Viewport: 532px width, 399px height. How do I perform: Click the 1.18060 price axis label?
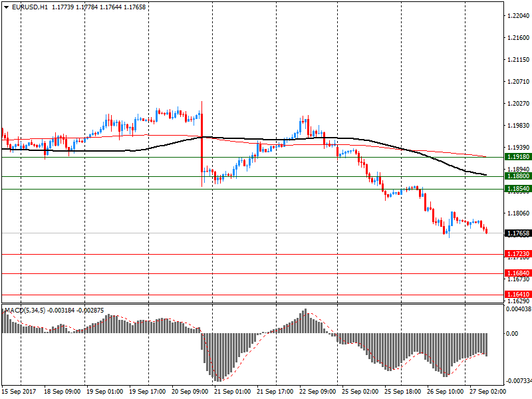click(x=518, y=213)
